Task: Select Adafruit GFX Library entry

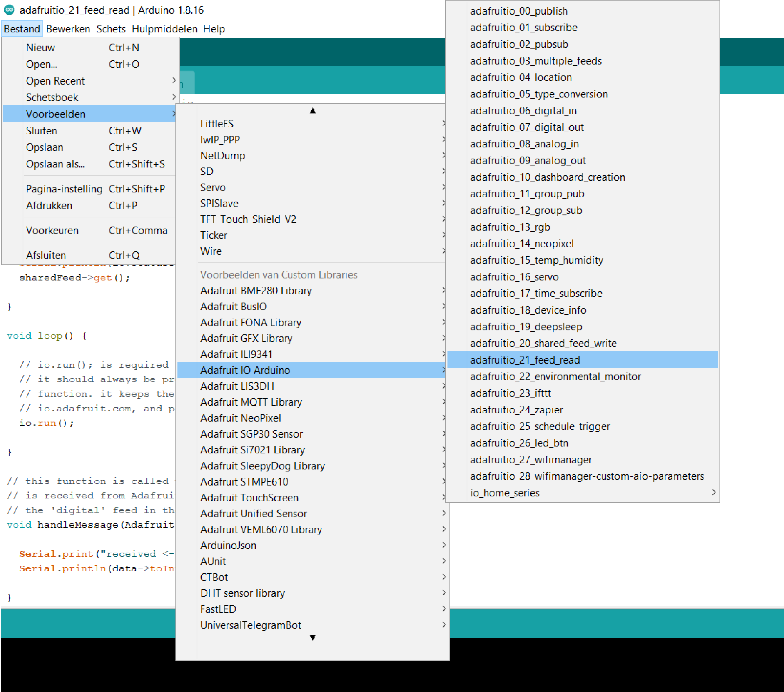Action: click(x=312, y=338)
